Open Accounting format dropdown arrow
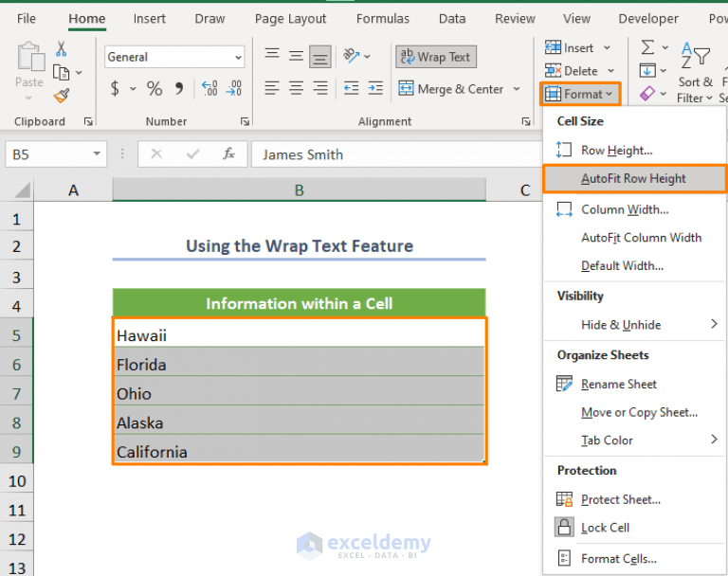The height and width of the screenshot is (576, 728). coord(133,88)
